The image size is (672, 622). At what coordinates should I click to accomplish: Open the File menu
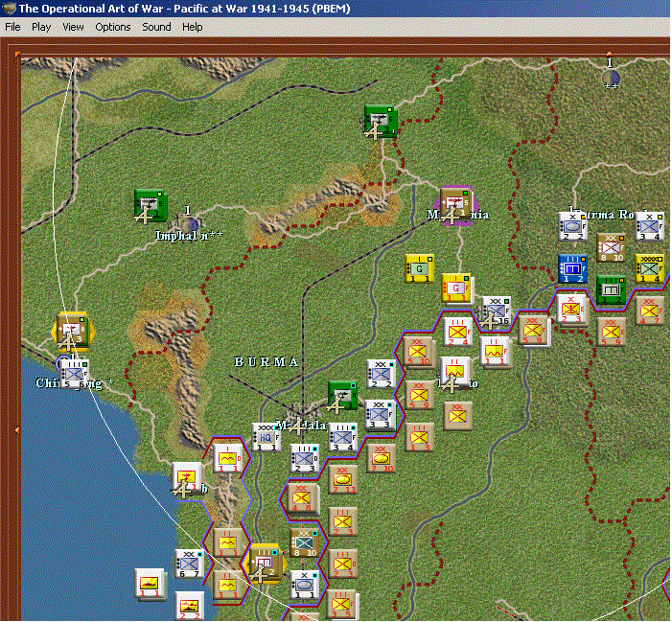12,27
